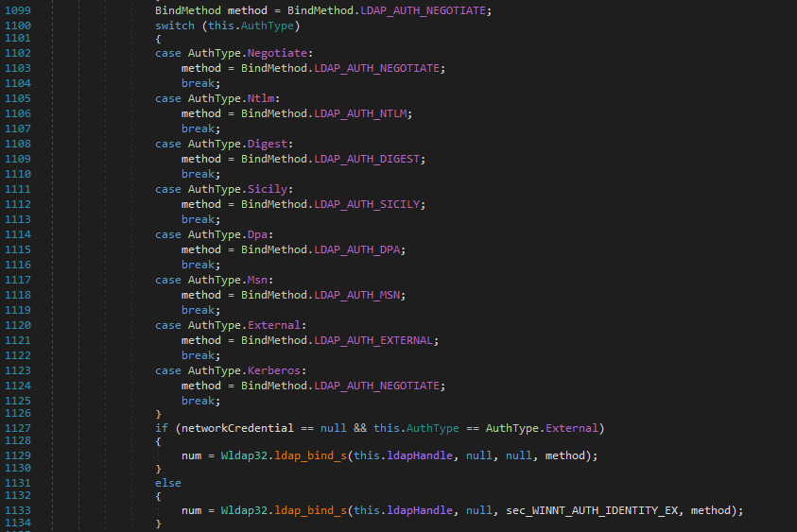Click 'External' in case AuthType.External line 1120

[x=274, y=325]
